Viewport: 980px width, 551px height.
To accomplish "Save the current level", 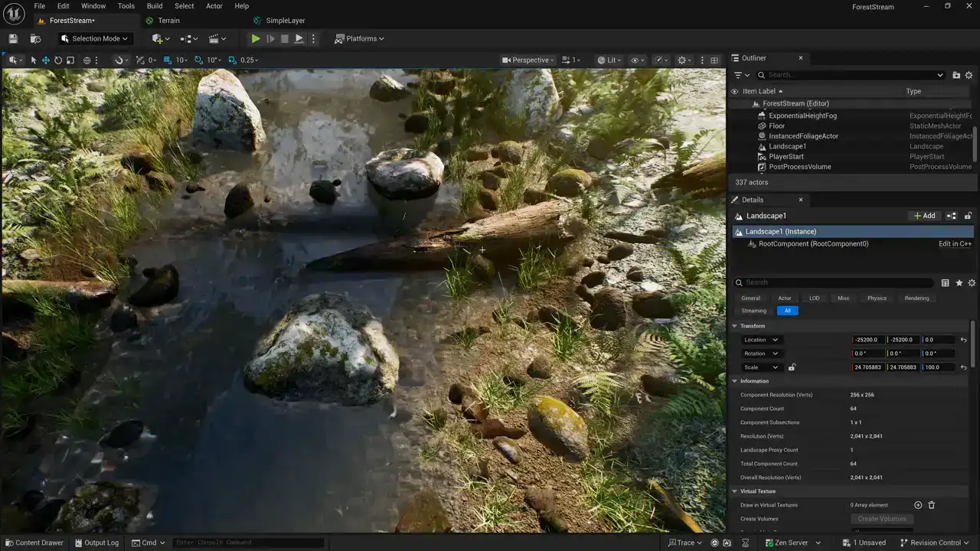I will [x=13, y=39].
